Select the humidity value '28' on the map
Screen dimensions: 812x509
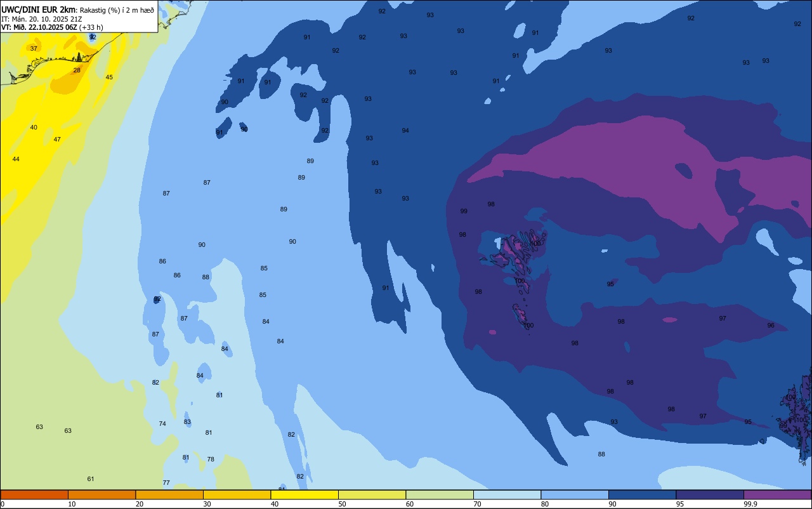(77, 70)
